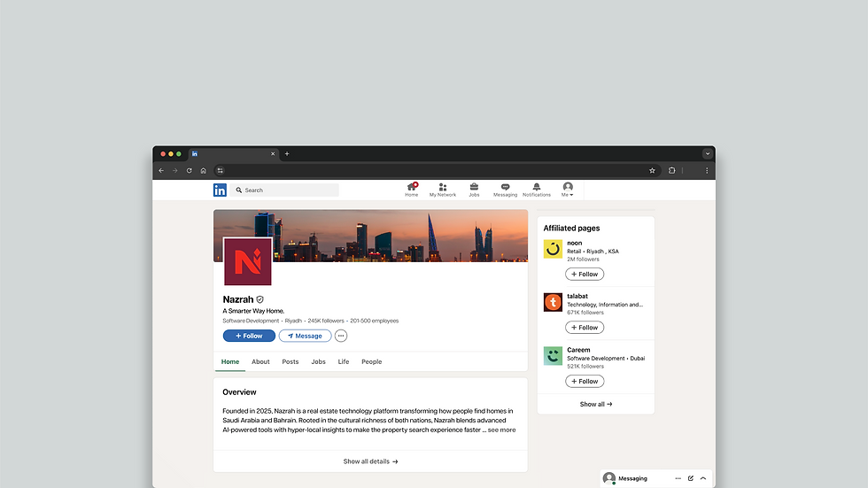Open the Notifications bell icon

point(537,190)
